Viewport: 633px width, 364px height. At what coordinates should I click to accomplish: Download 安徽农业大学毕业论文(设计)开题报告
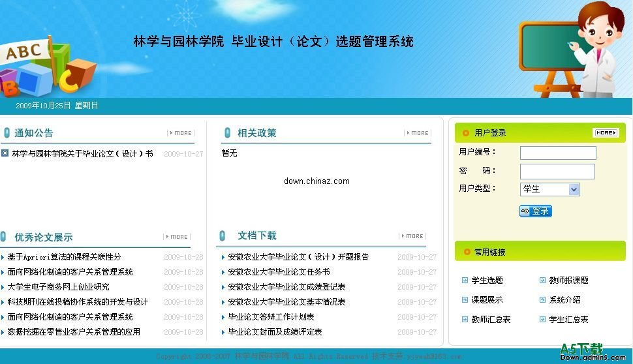pyautogui.click(x=298, y=256)
